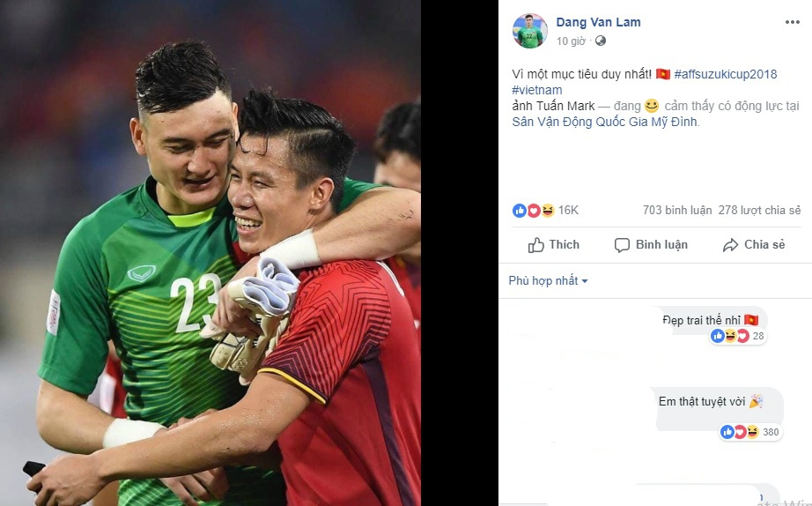Open post reactions next to 16K
Image resolution: width=812 pixels, height=506 pixels.
click(x=534, y=210)
